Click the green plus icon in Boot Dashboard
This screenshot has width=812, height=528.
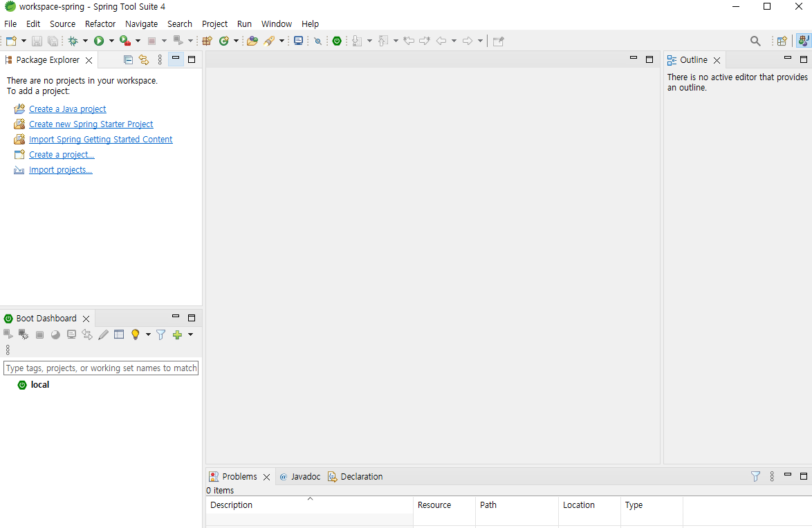click(178, 335)
